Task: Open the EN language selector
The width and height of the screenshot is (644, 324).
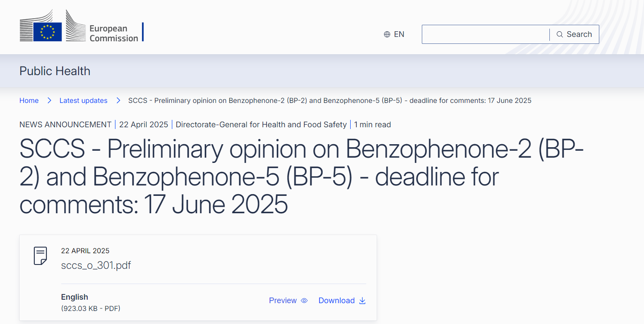Action: [399, 34]
